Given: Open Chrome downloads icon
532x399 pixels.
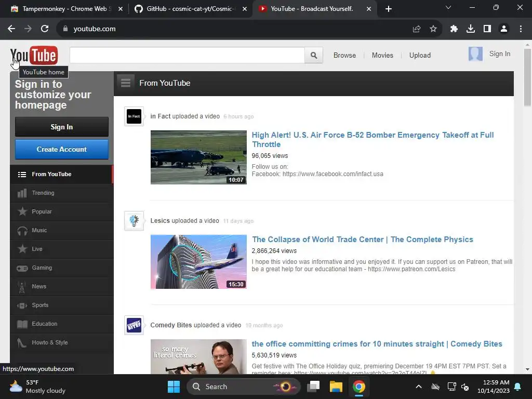Looking at the screenshot, I should pos(471,29).
